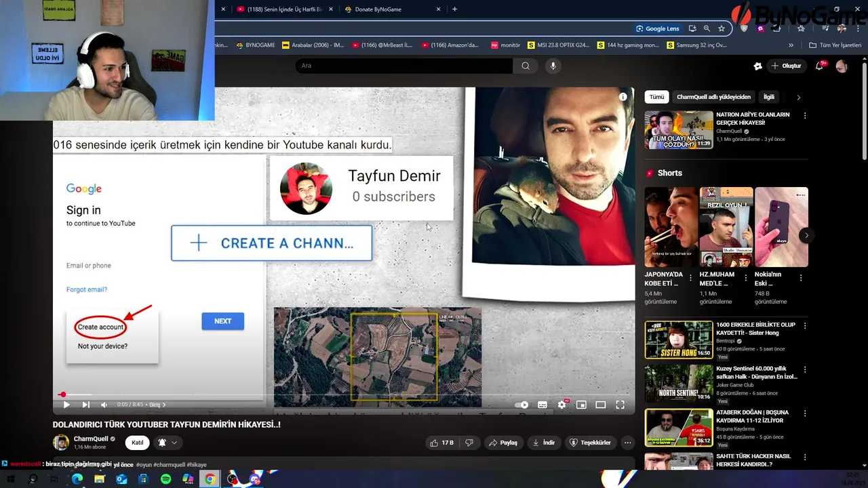Screen dimensions: 868x488
Task: Open CharmQuell channel avatar
Action: pos(61,443)
